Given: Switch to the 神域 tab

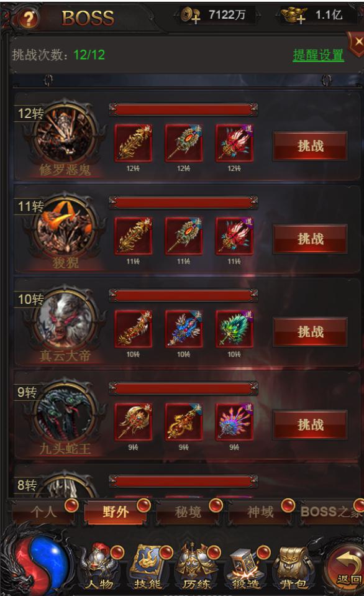Looking at the screenshot, I should click(260, 512).
